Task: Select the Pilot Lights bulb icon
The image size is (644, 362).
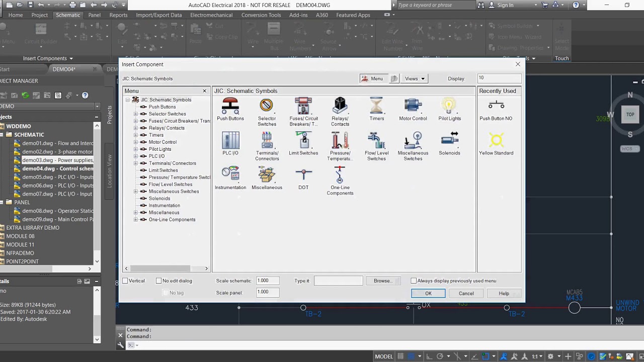Action: 449,110
